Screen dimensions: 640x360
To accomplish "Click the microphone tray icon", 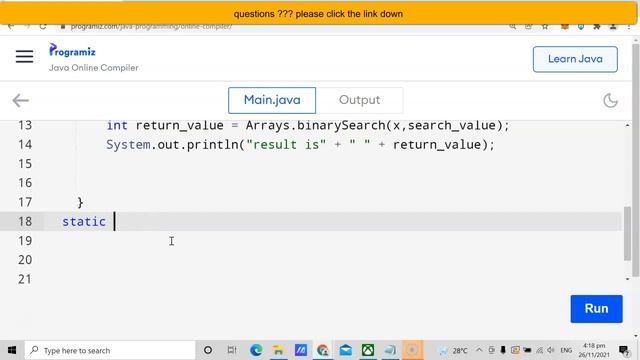I will pyautogui.click(x=503, y=350).
